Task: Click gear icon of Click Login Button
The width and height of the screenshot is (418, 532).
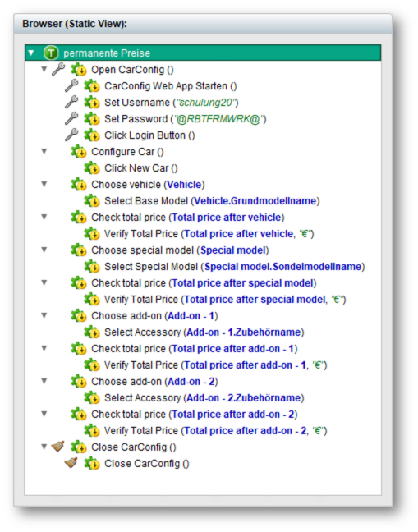Action: [92, 135]
